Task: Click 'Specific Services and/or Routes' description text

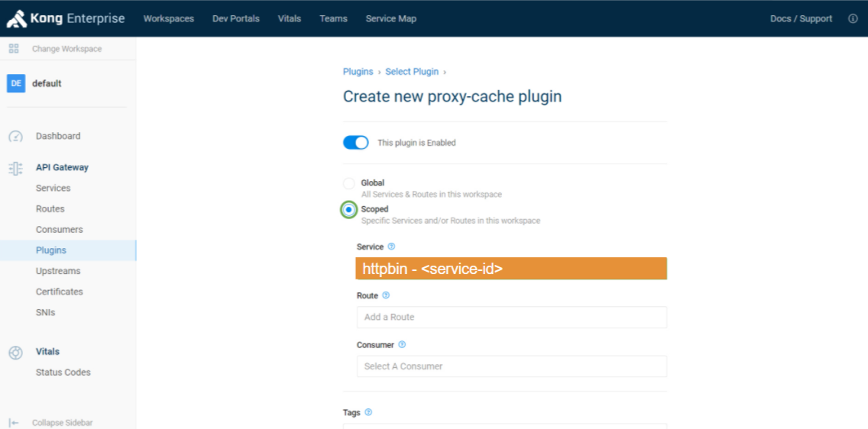Action: click(x=451, y=221)
